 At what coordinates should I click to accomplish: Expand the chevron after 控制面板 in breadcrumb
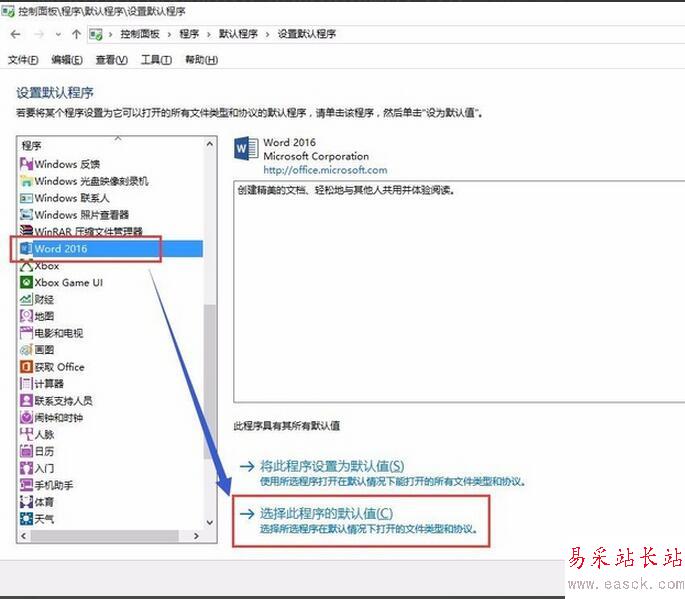pyautogui.click(x=169, y=35)
